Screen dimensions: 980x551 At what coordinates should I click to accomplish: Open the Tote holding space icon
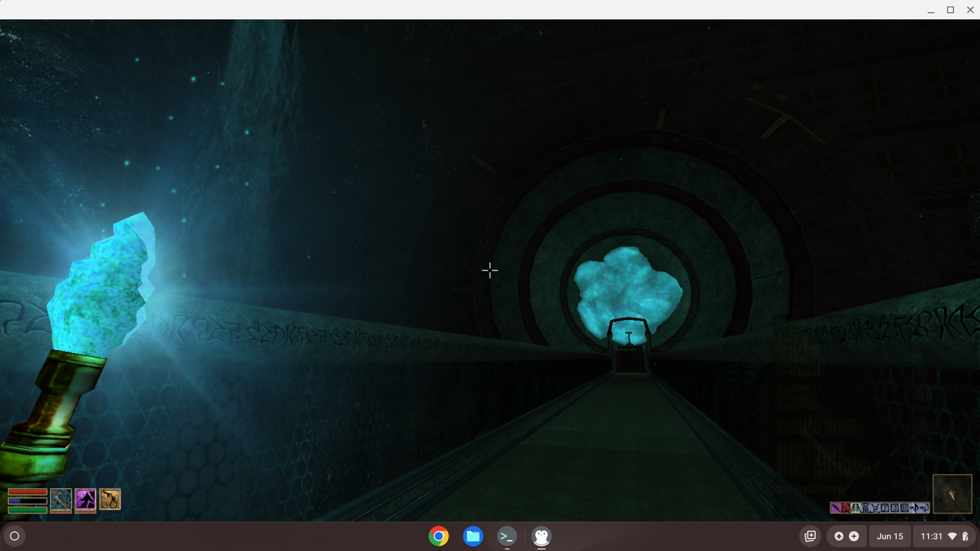pos(810,536)
